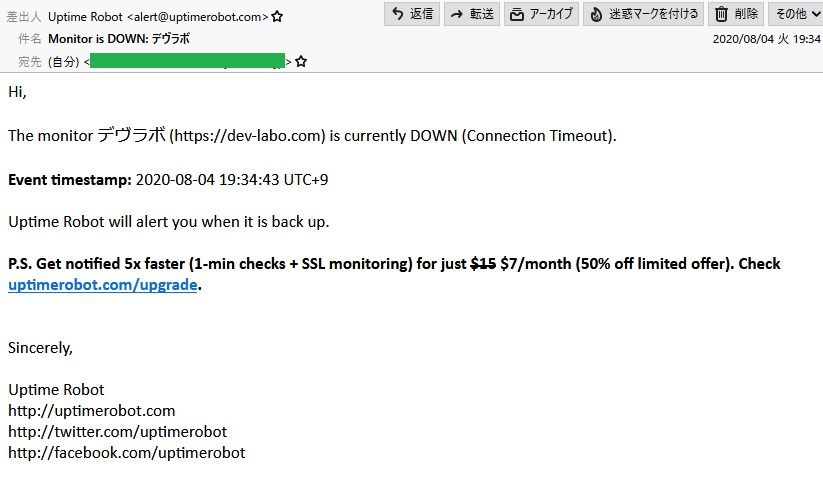This screenshot has width=823, height=491.
Task: Click the green redacted recipient address
Action: coord(187,61)
